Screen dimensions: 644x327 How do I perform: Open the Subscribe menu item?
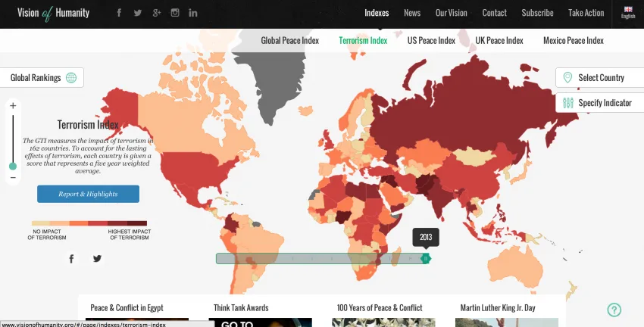537,13
